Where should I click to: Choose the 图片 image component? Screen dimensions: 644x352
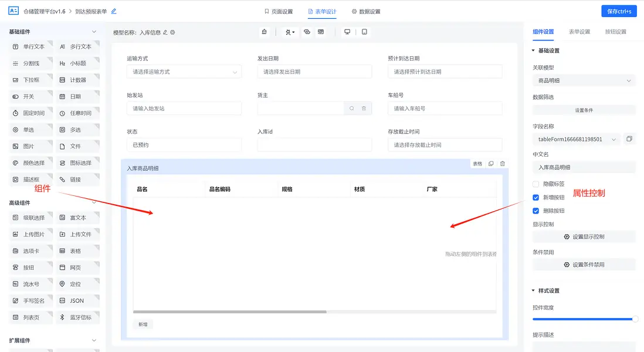(31, 146)
